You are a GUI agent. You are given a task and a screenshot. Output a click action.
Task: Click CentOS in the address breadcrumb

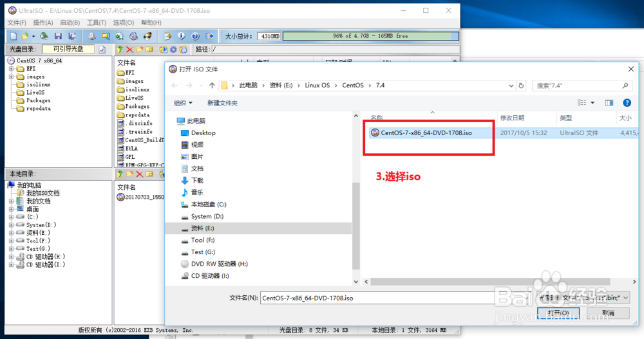(353, 86)
